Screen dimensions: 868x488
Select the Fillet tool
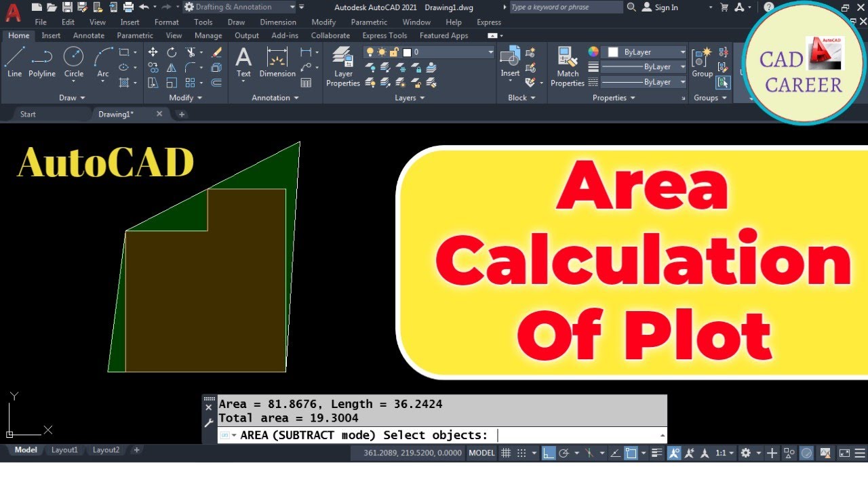191,67
